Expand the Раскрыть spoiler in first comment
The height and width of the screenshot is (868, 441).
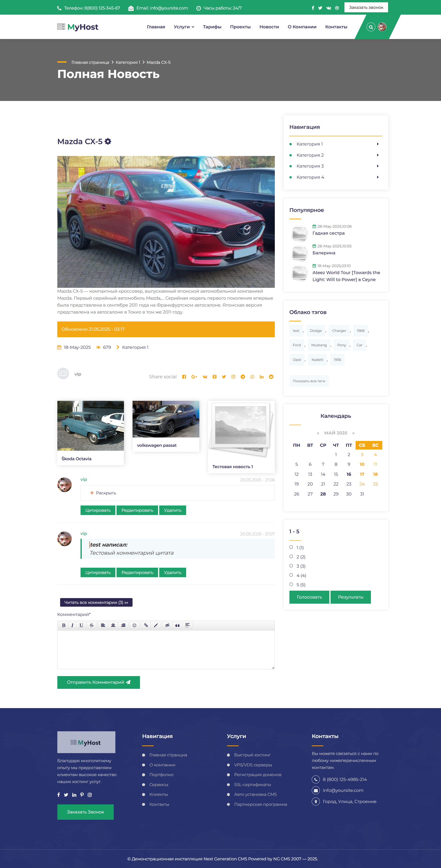point(103,493)
